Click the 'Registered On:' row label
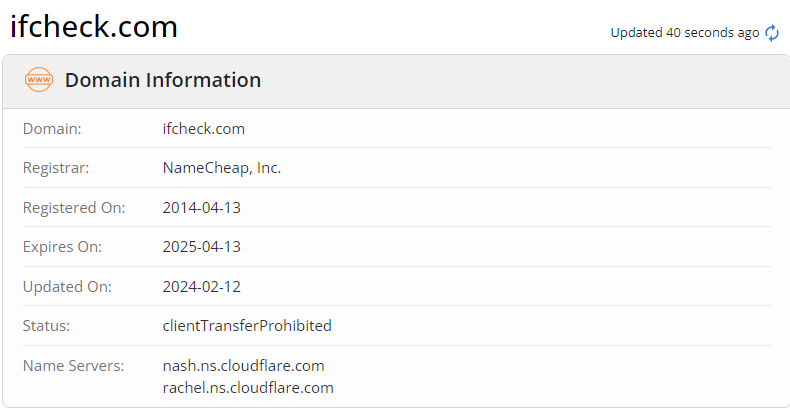Screen dimensions: 790x409 74,208
